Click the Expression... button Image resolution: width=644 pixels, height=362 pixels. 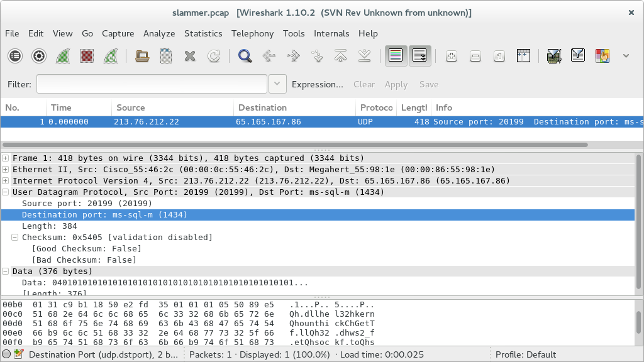[318, 85]
